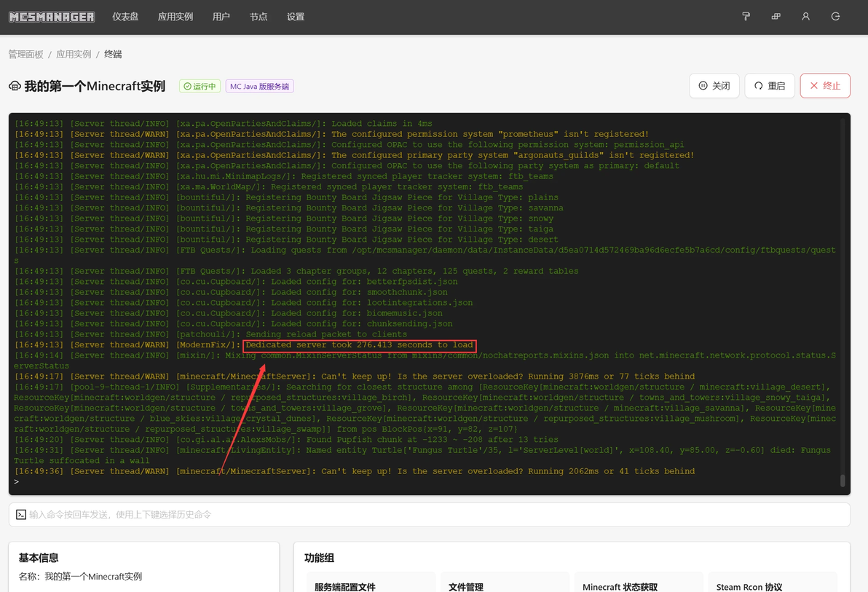Click the MCSManager logo

52,17
